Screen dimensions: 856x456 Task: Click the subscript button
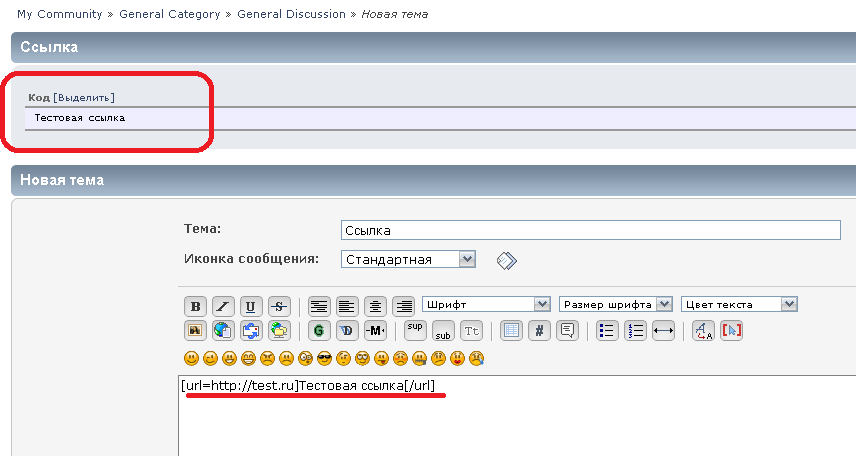[443, 330]
